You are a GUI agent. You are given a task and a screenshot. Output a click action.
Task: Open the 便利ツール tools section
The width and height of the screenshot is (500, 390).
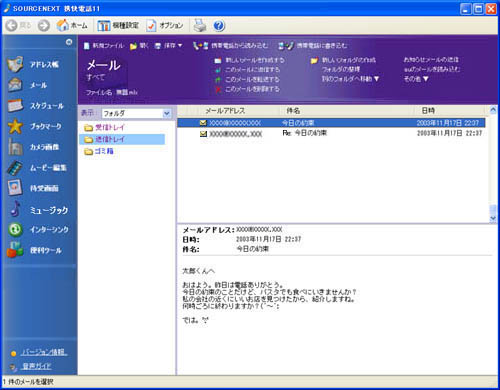point(34,250)
